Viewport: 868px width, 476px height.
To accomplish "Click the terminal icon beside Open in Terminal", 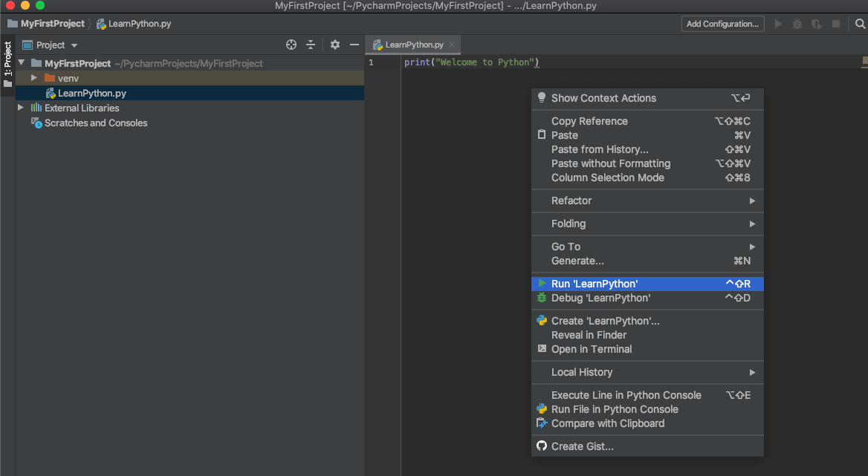I will [542, 349].
